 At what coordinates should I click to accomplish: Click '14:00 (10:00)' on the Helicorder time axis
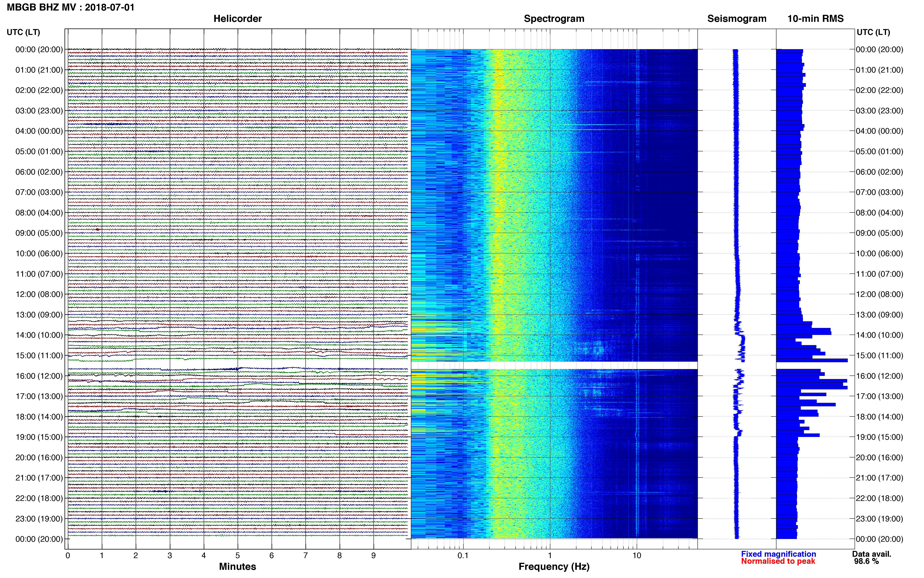point(39,335)
